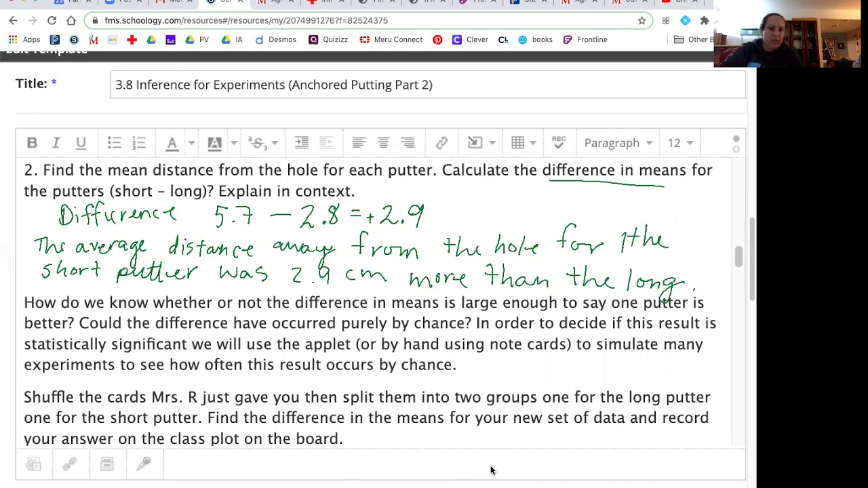Click the microphone recording icon in bottom toolbar
The image size is (868, 488).
point(144,464)
